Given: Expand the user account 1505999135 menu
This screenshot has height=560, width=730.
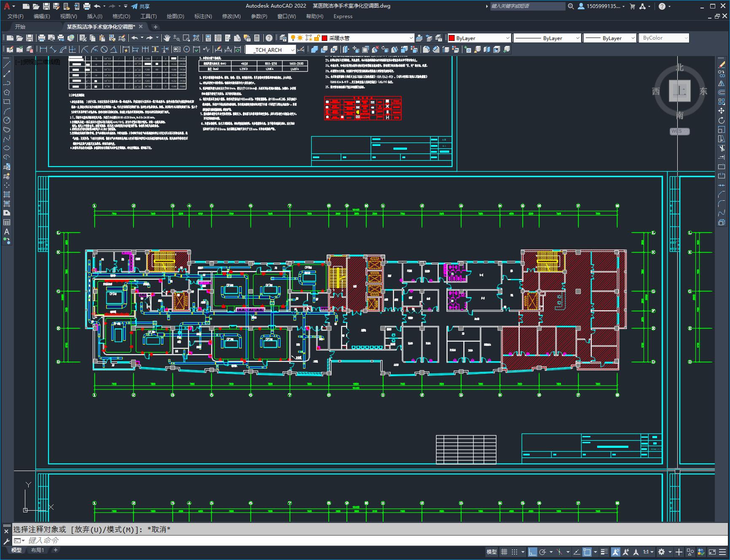Looking at the screenshot, I should click(602, 6).
